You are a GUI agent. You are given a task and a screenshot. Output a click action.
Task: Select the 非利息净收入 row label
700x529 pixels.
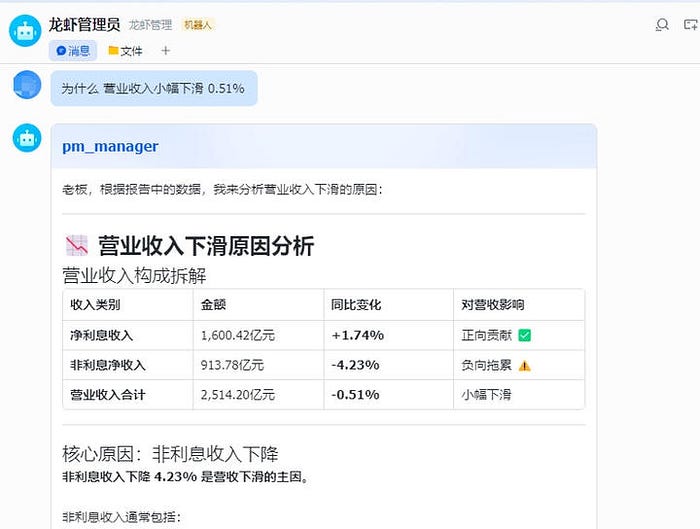click(x=108, y=365)
